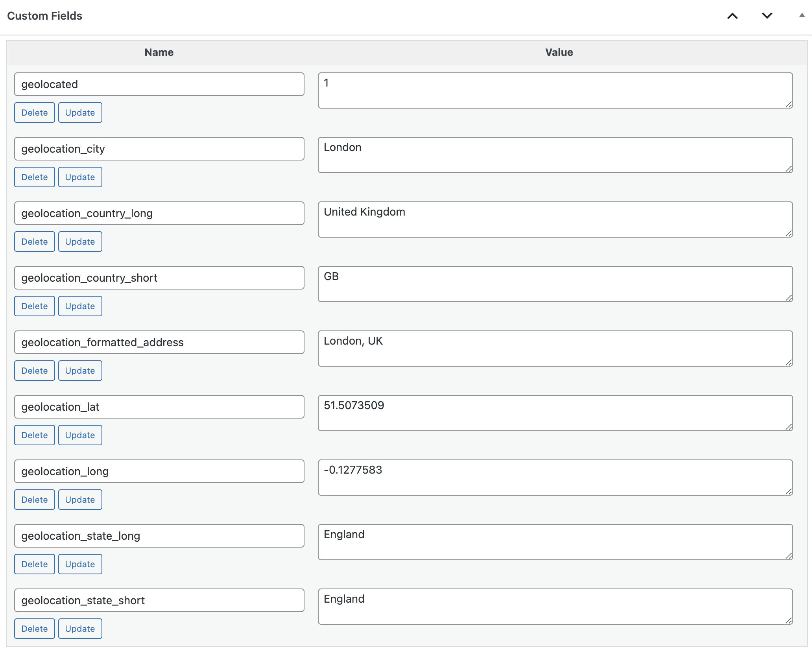Image resolution: width=812 pixels, height=653 pixels.
Task: Update the geolocation_country_short field
Action: click(x=80, y=306)
